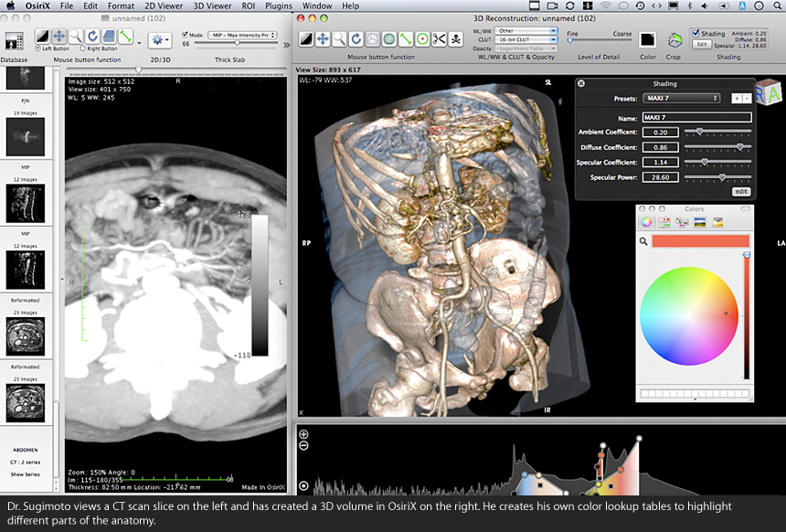This screenshot has width=786, height=532.
Task: Open the image palettes tab in Colors panel
Action: click(x=700, y=222)
